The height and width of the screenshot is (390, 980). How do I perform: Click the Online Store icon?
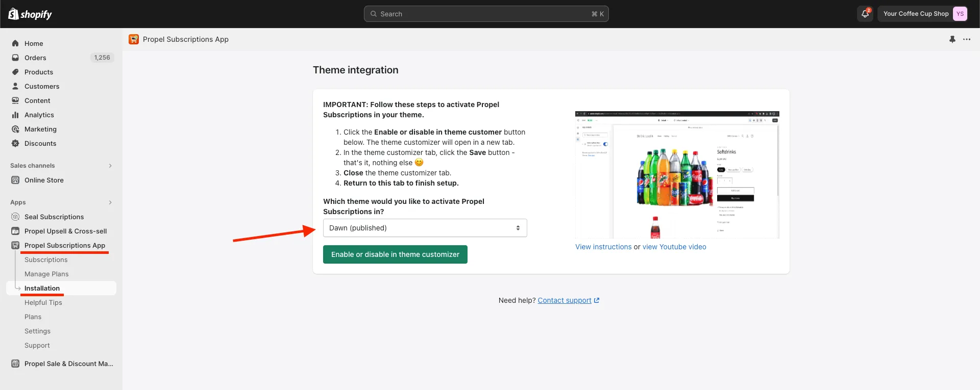tap(15, 180)
